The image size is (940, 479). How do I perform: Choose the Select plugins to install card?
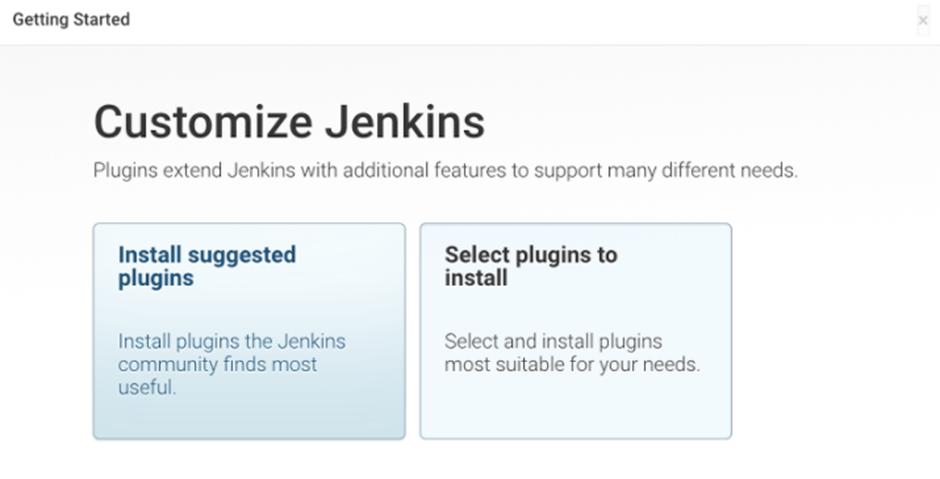(576, 331)
